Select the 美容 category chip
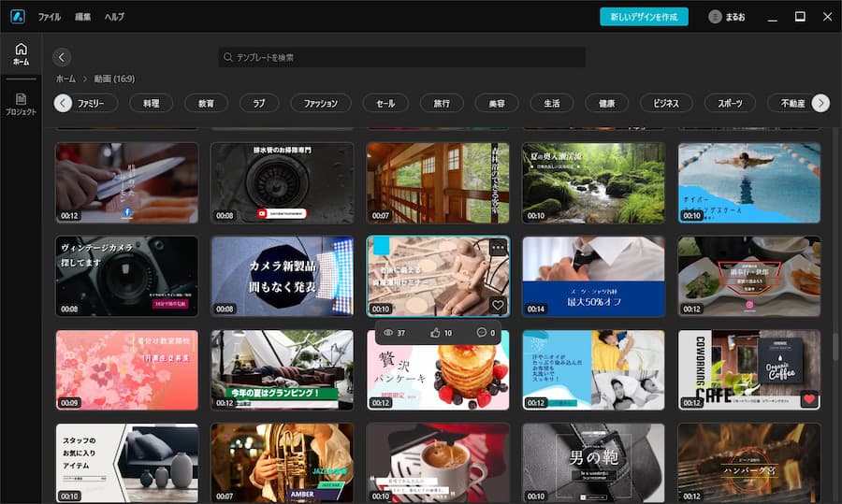This screenshot has width=842, height=504. (x=497, y=103)
